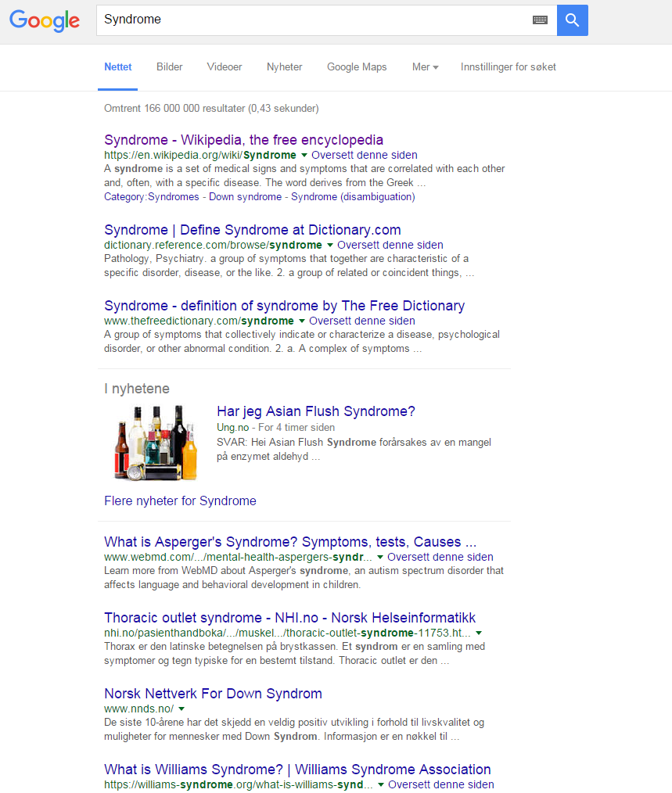Image resolution: width=672 pixels, height=793 pixels.
Task: Open the Wikipedia Syndrome result
Action: pos(243,140)
